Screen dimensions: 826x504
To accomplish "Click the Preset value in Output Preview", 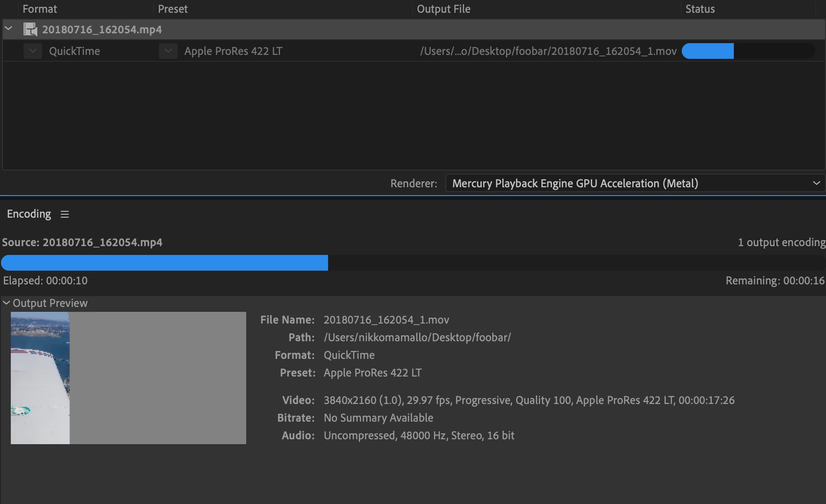I will [x=373, y=373].
